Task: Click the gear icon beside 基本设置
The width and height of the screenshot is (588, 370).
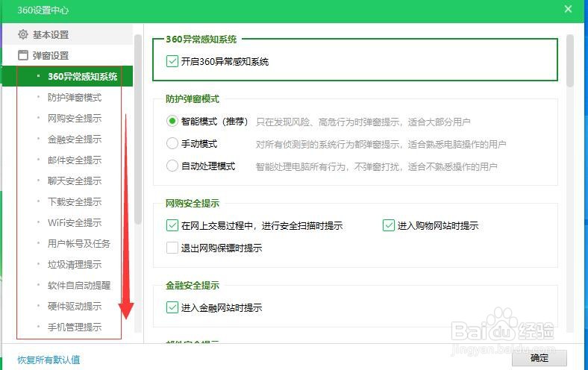Action: [x=23, y=34]
